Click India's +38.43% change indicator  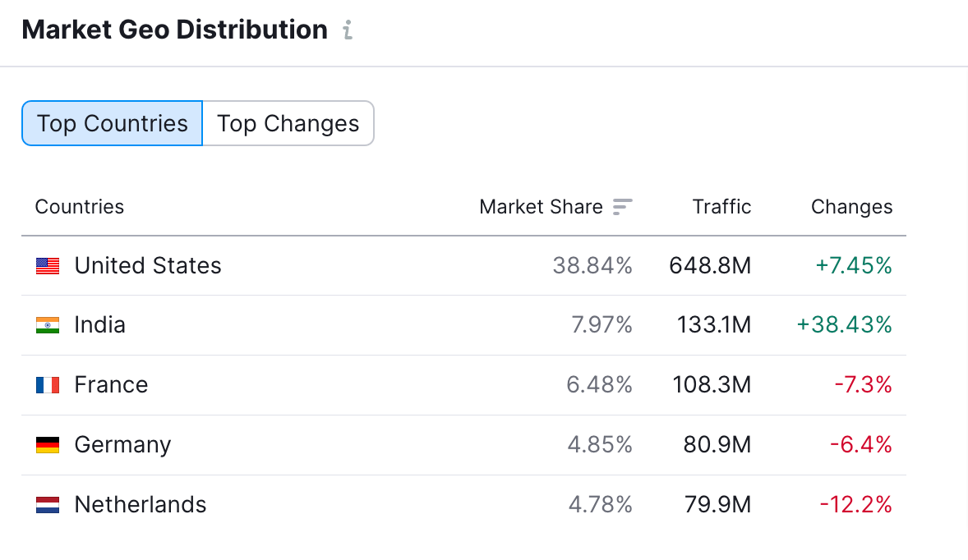[843, 325]
